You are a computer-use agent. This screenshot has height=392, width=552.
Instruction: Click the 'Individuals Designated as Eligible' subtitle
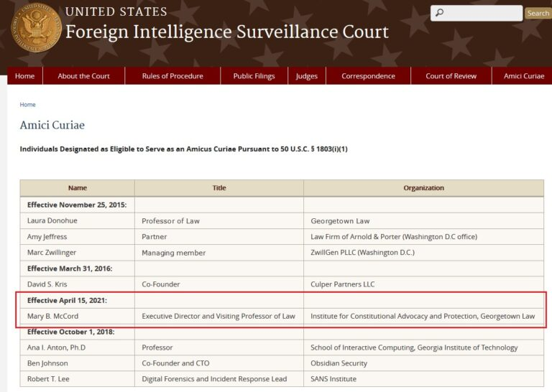[x=183, y=149]
